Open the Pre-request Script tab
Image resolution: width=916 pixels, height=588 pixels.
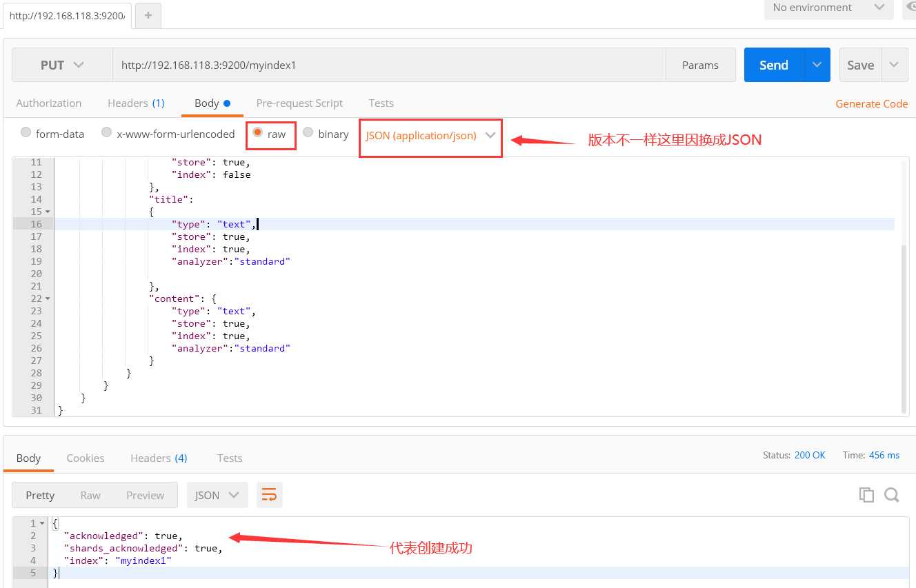[x=299, y=103]
